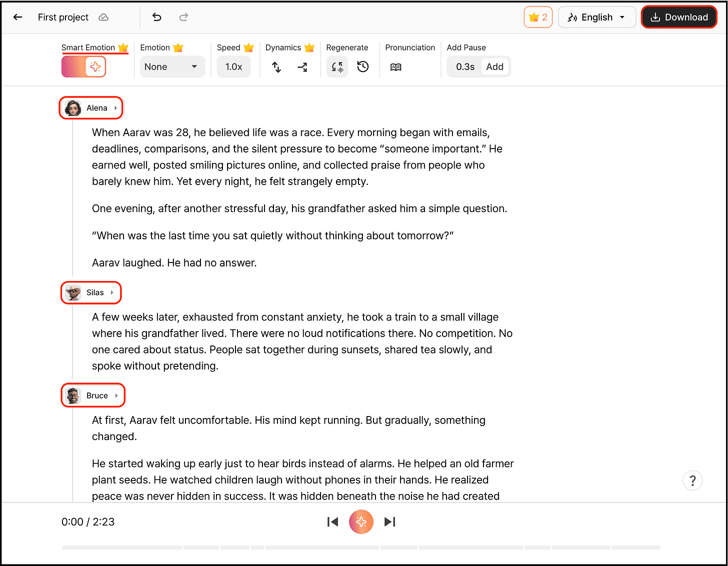Screen dimensions: 728x566
Task: Click the audio progress bar
Action: coord(361,548)
